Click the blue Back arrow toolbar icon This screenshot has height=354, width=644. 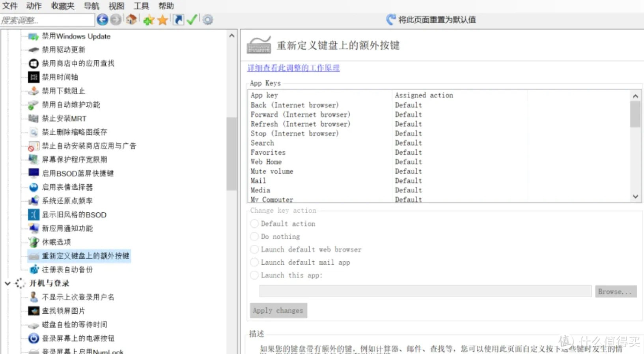pos(102,19)
